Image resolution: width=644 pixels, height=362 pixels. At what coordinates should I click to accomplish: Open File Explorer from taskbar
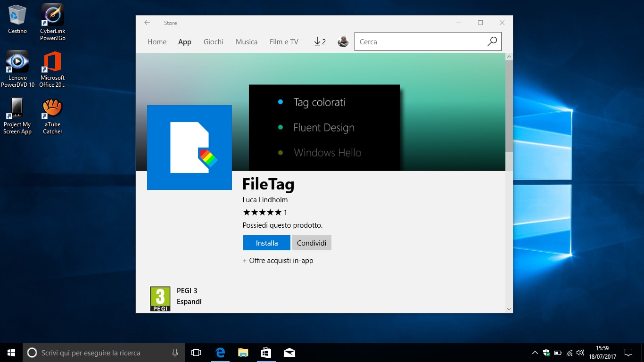coord(243,353)
